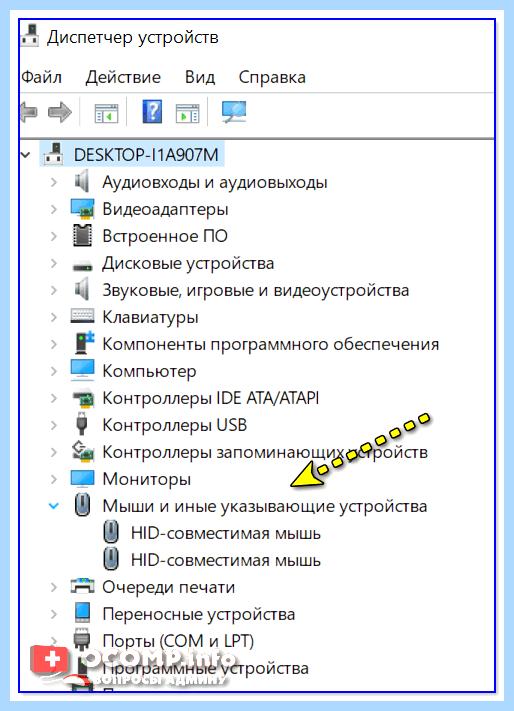The width and height of the screenshot is (514, 711).
Task: Click the keyboard icon of Клавиатуры
Action: 82,316
